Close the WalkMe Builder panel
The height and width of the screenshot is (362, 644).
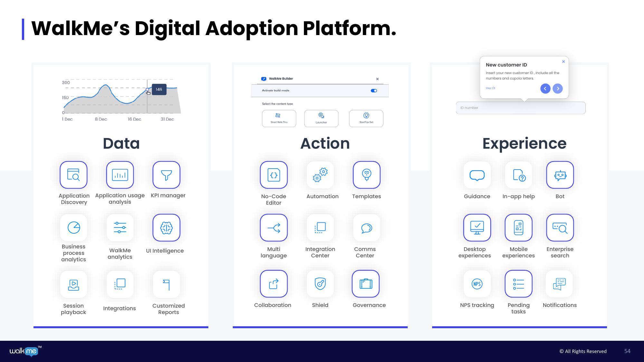pyautogui.click(x=377, y=79)
